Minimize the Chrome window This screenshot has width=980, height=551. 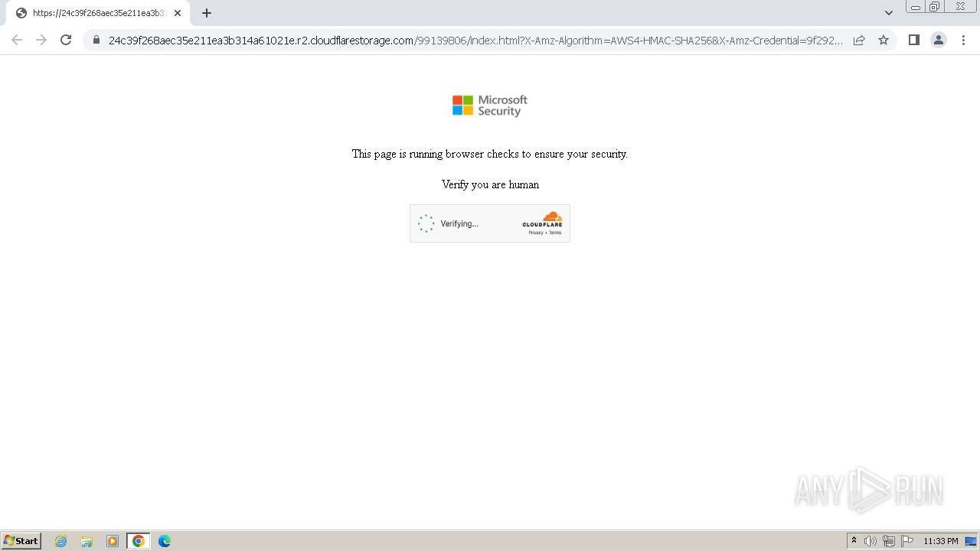point(916,7)
